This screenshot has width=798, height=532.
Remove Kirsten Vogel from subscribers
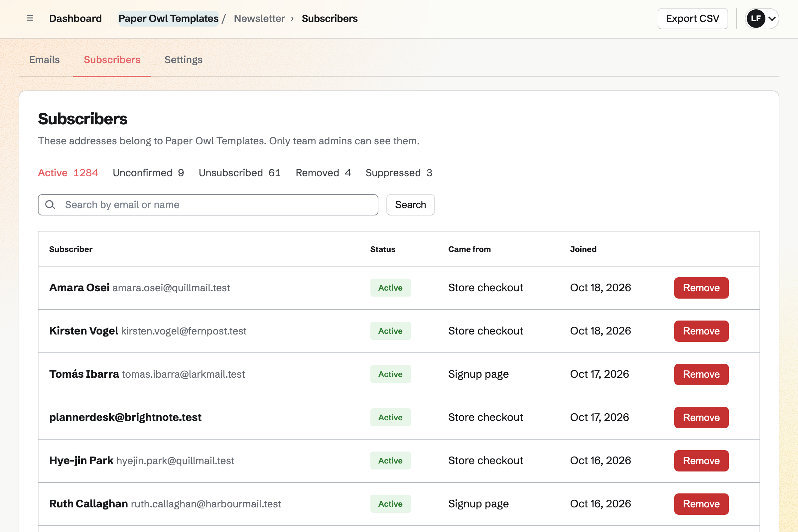click(x=701, y=331)
